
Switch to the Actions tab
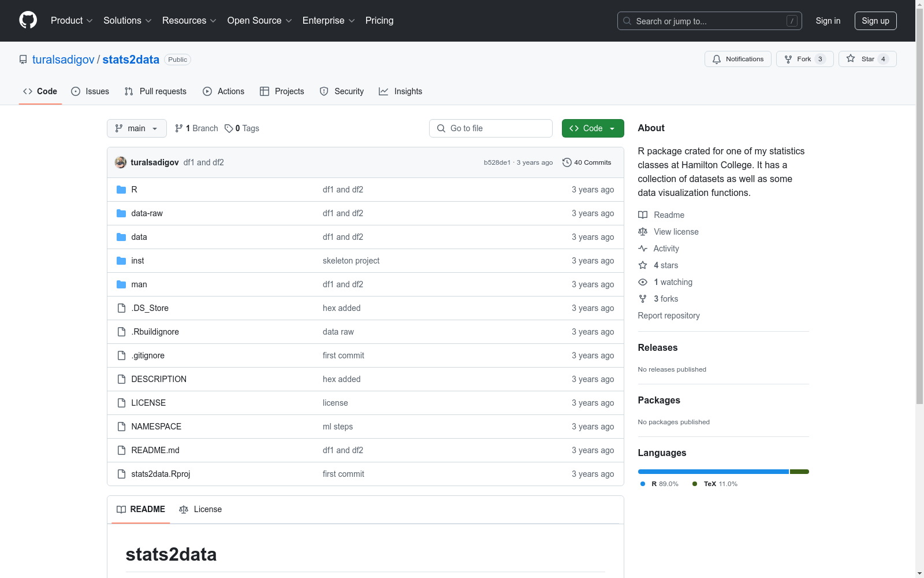tap(223, 91)
